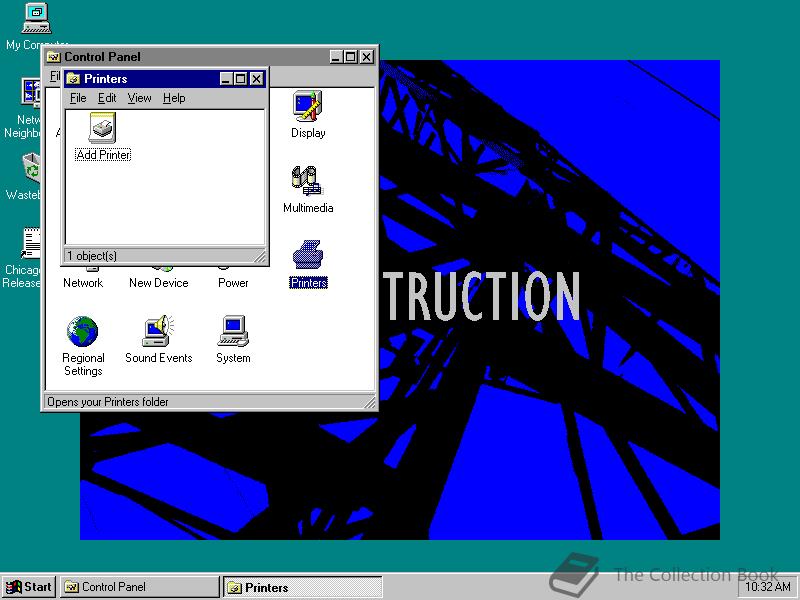Open the Edit menu in Printers window
The image size is (800, 600).
[107, 98]
